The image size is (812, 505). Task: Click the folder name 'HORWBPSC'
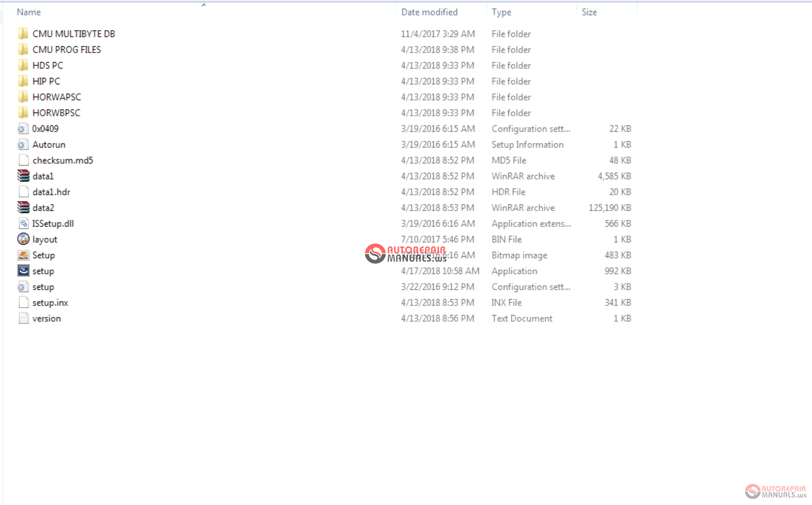tap(56, 113)
